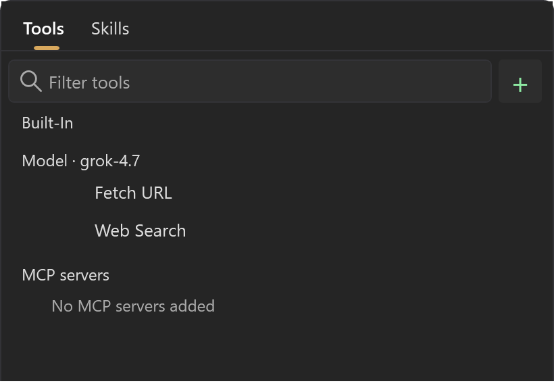Add a new tool with plus button
554x392 pixels.
pyautogui.click(x=520, y=82)
